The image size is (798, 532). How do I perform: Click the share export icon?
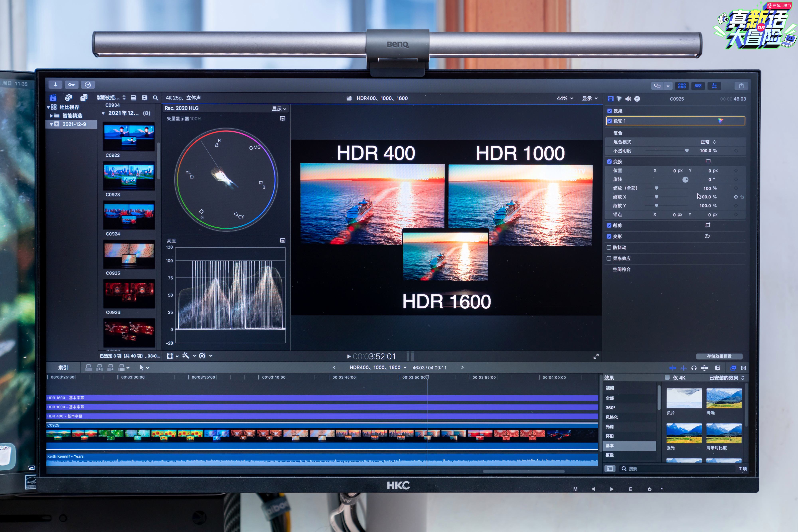[741, 86]
